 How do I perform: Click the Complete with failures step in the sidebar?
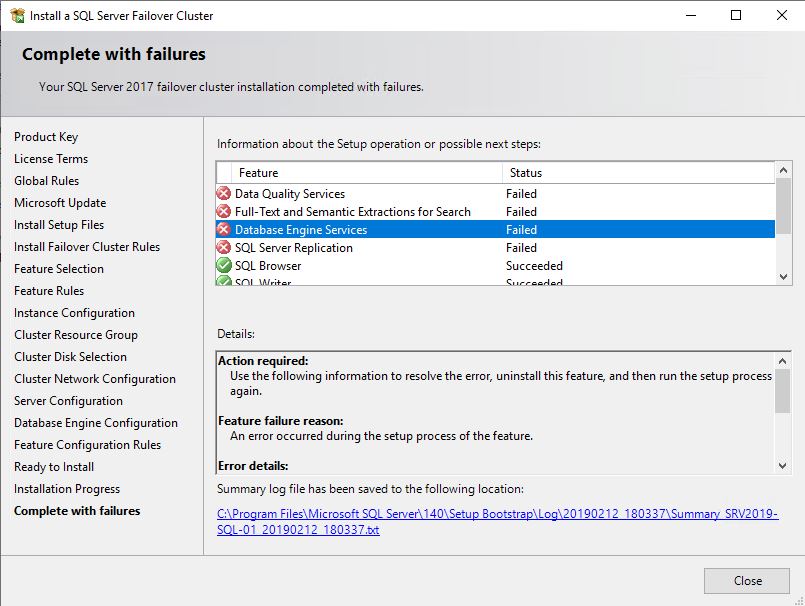tap(77, 511)
